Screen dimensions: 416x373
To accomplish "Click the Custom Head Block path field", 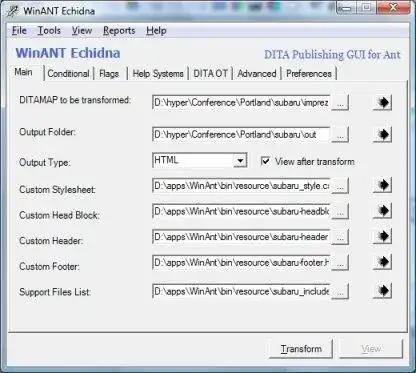I will pos(241,211).
